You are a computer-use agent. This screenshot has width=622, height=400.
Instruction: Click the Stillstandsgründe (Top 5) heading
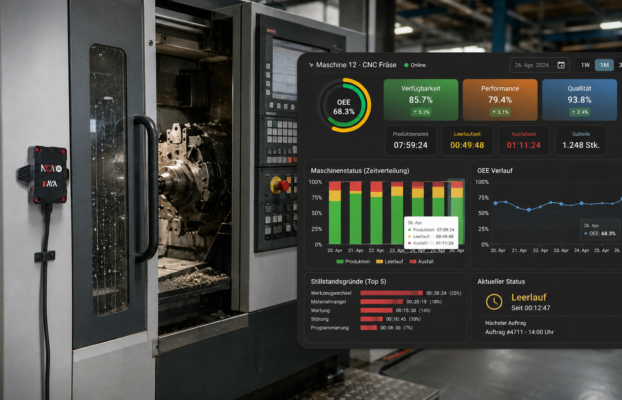click(x=348, y=281)
